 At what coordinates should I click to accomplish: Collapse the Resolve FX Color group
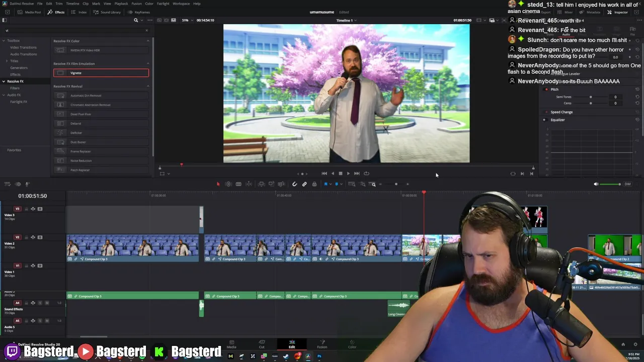point(148,41)
